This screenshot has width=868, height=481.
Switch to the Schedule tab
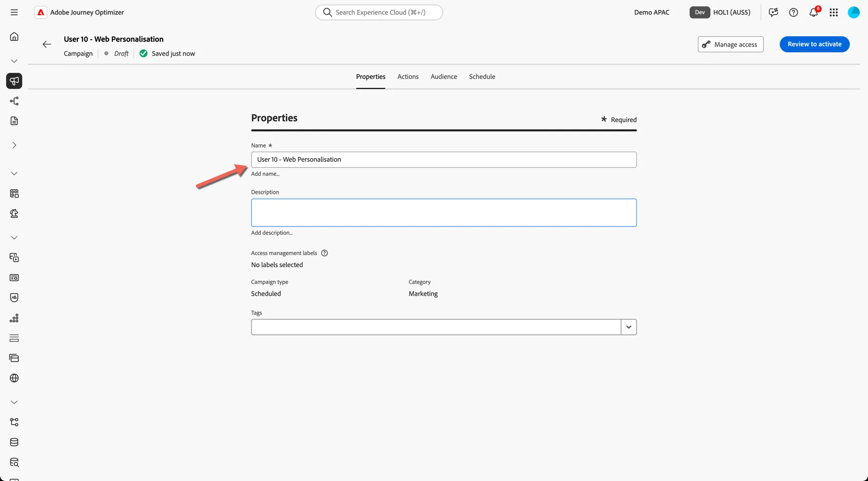point(482,77)
